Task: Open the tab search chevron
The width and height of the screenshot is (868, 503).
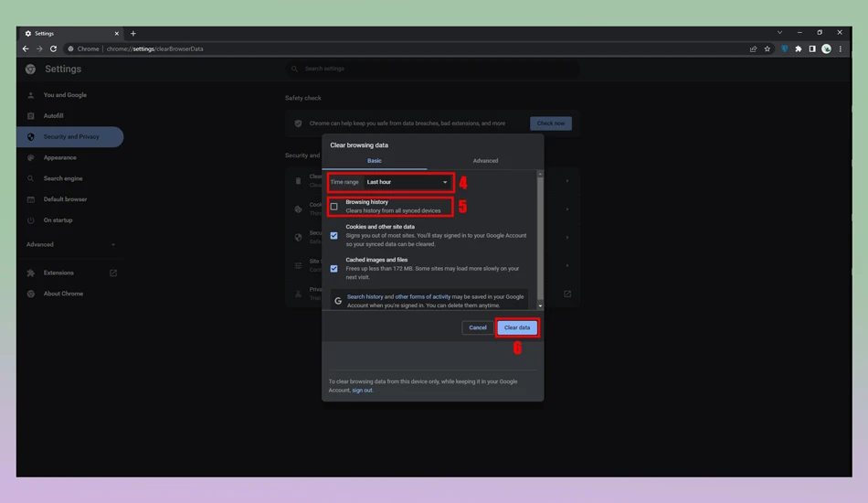Action: pos(779,33)
